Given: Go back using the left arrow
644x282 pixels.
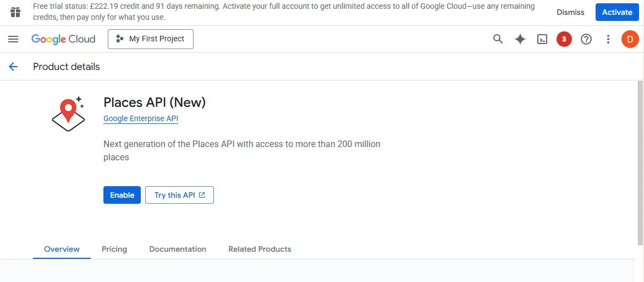Looking at the screenshot, I should click(x=13, y=67).
